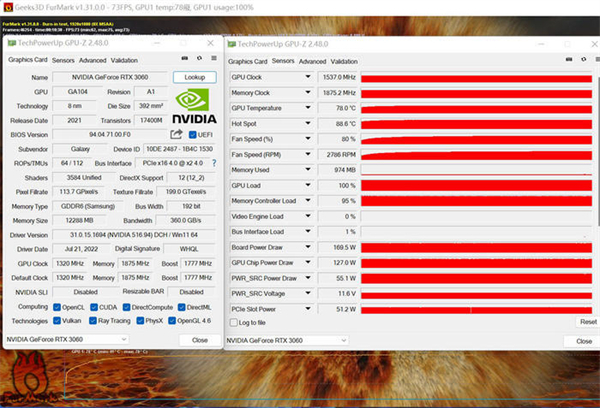Switch to Sensors tab in left GPU-Z window
This screenshot has height=408, width=600.
[x=63, y=60]
